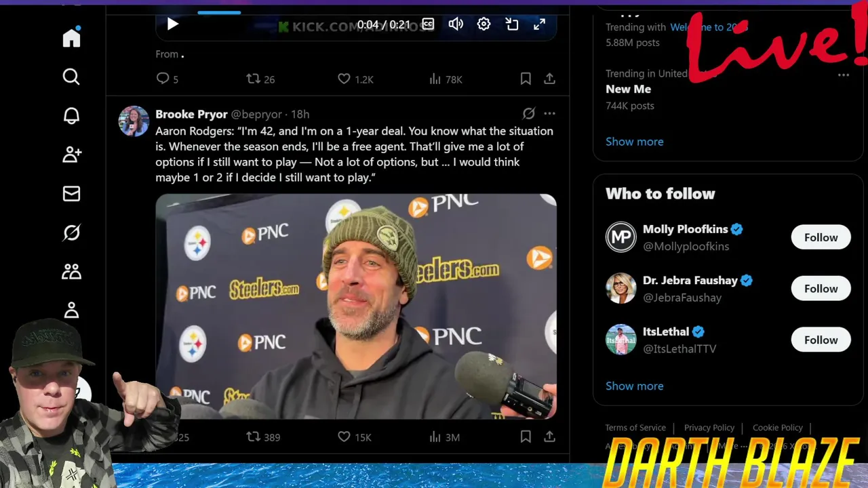Open Brooke Pryor's profile avatar
Image resolution: width=868 pixels, height=488 pixels.
134,121
